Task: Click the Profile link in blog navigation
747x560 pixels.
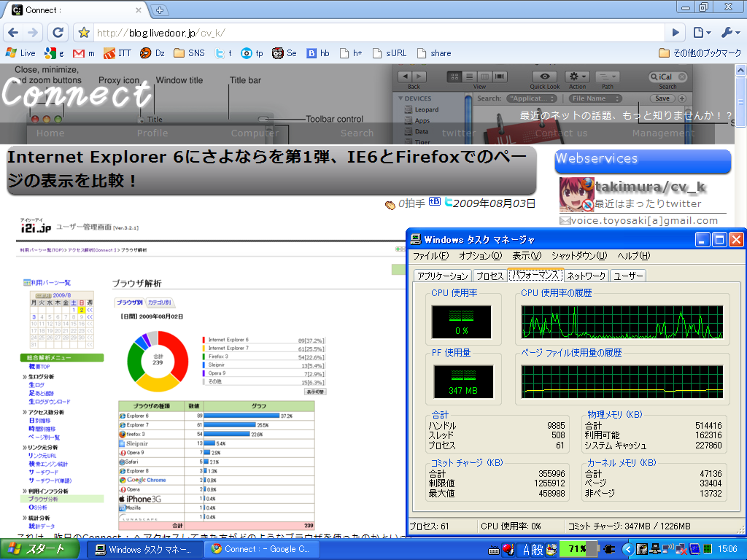Action: tap(152, 133)
